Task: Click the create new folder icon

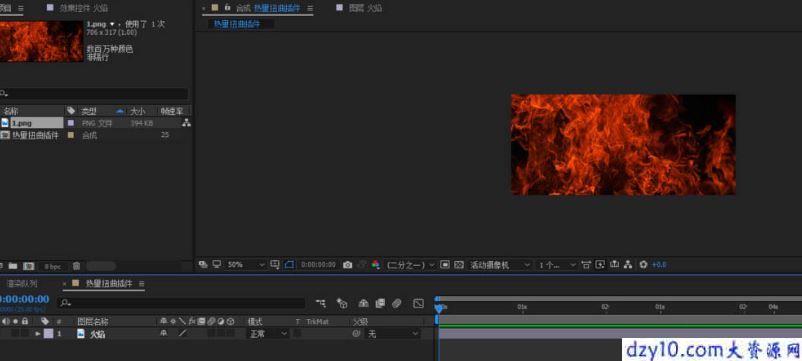Action: click(13, 266)
